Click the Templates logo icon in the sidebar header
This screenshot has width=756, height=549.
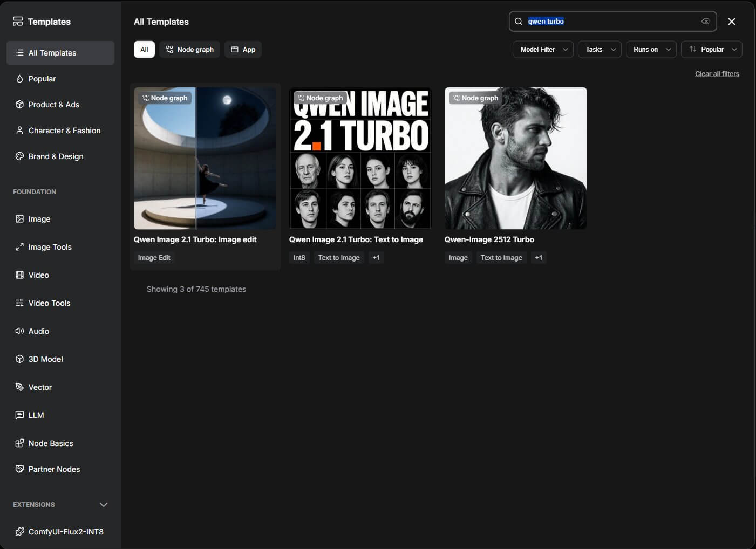click(x=18, y=22)
